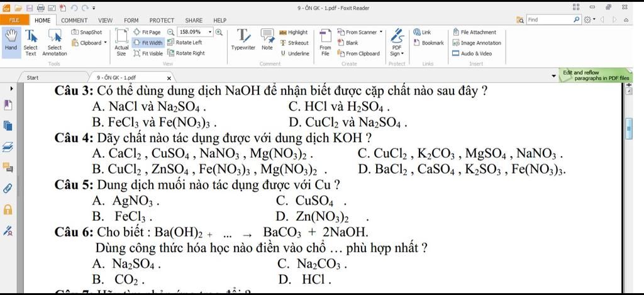Insert a File Attachment
The image size is (644, 295).
click(474, 32)
